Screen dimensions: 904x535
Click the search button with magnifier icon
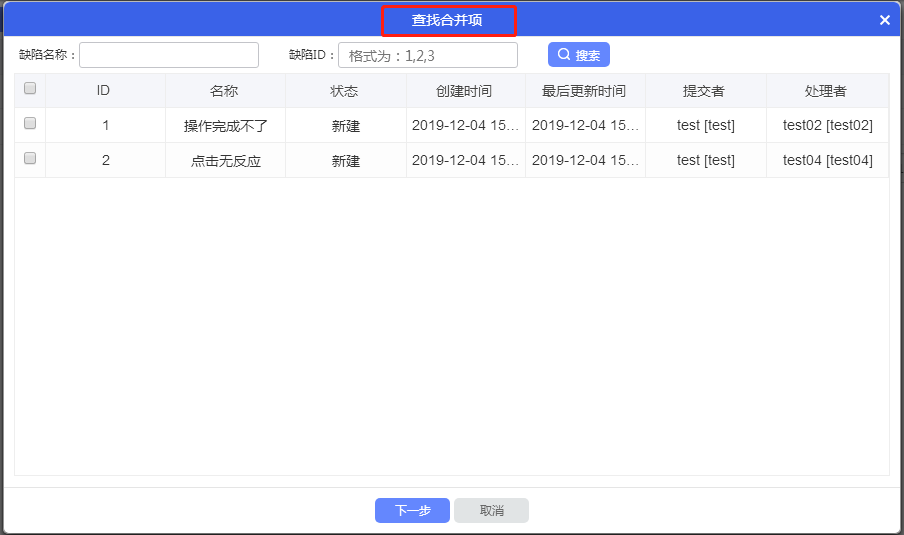[578, 55]
